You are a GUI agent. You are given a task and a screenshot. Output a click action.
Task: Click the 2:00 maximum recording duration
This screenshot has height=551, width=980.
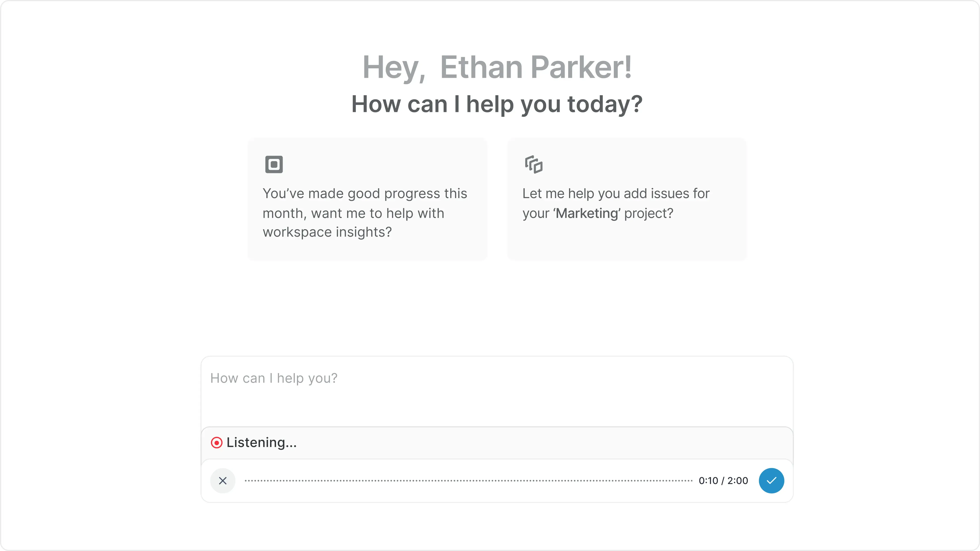(x=738, y=481)
